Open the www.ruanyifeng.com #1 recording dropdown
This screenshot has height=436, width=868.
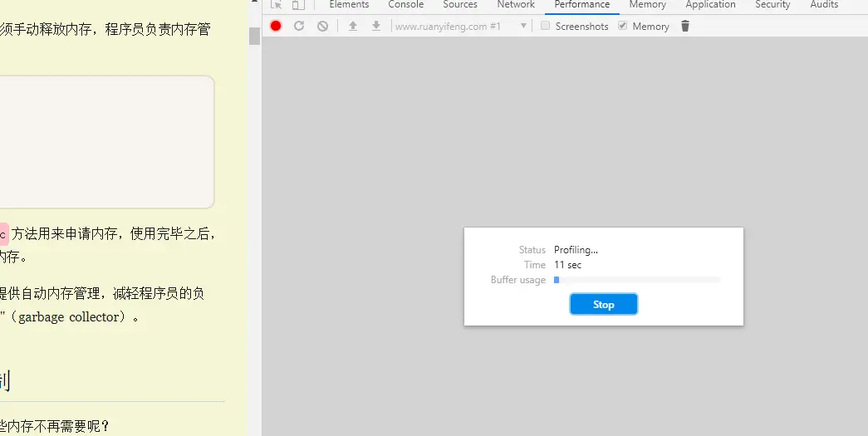(460, 26)
